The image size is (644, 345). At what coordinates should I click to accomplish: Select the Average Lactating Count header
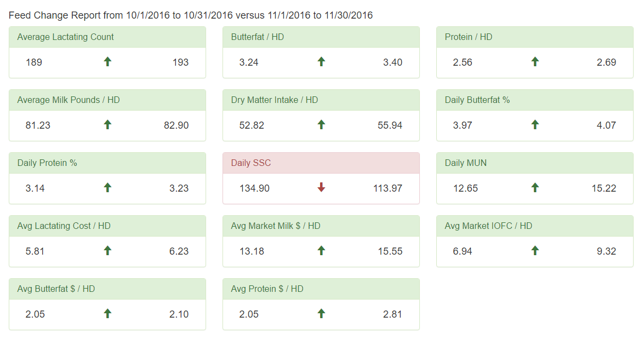click(107, 37)
